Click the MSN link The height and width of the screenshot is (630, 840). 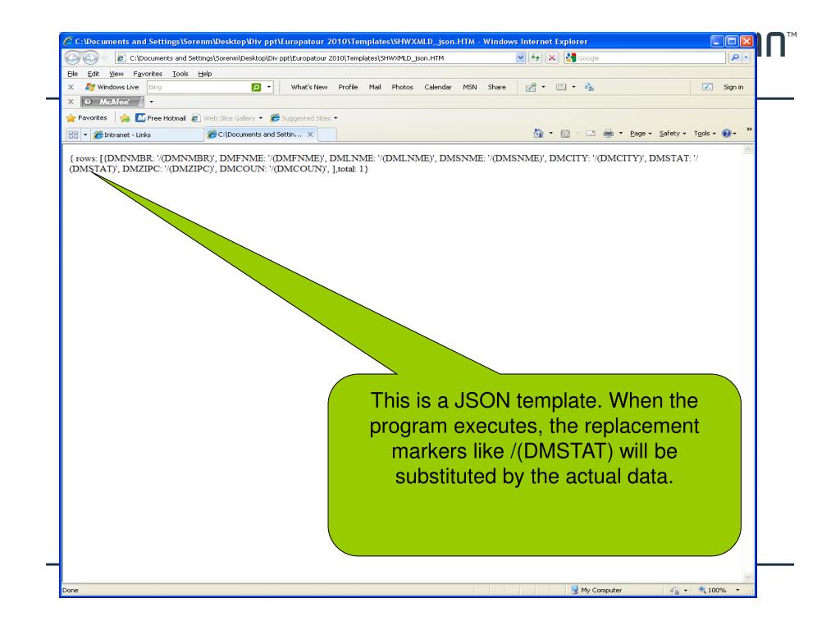470,87
